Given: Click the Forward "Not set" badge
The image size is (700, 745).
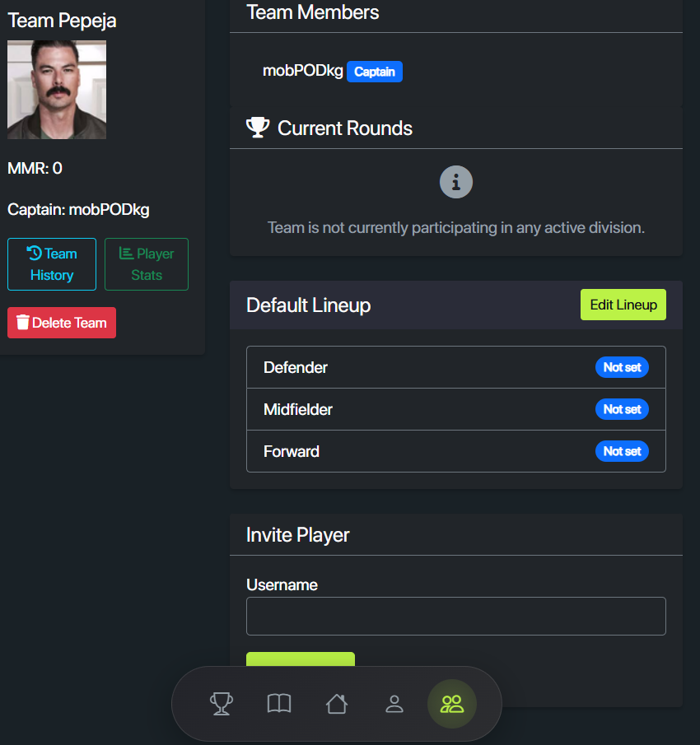Looking at the screenshot, I should 622,451.
